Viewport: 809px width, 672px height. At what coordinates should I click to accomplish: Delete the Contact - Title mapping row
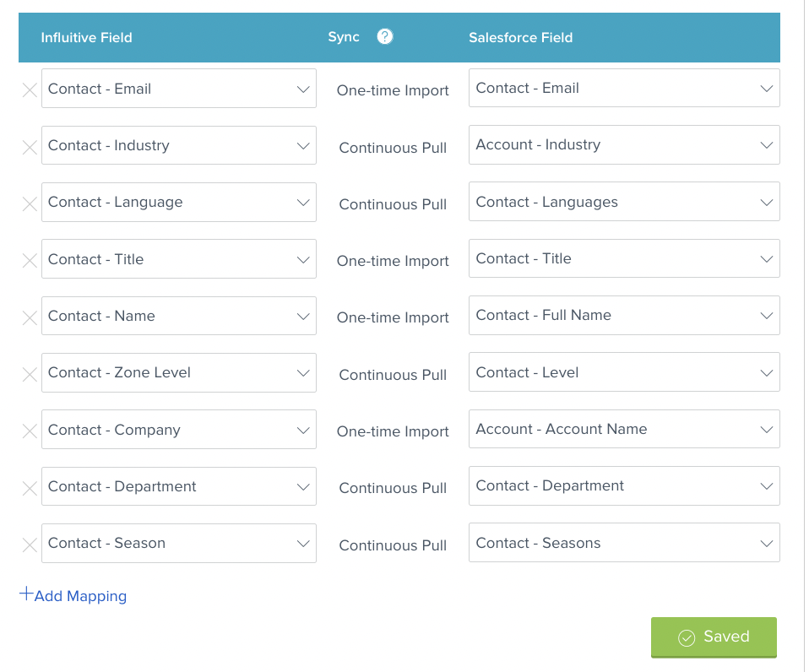(x=30, y=261)
